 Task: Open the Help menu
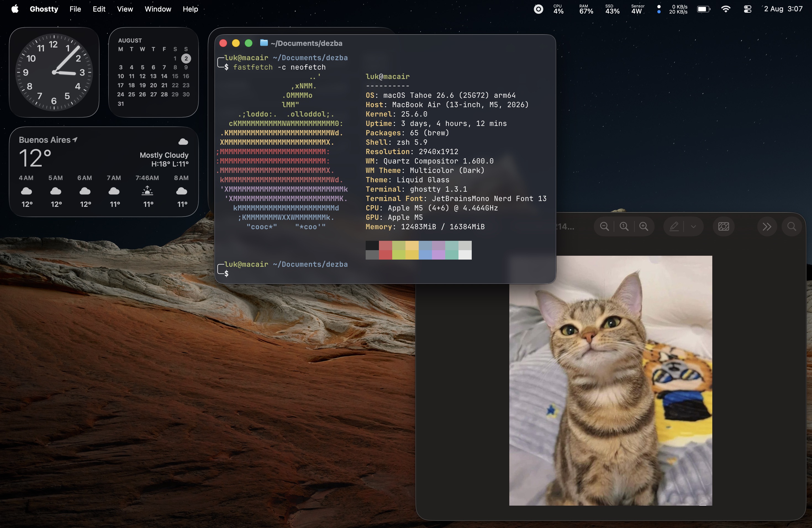(x=190, y=9)
